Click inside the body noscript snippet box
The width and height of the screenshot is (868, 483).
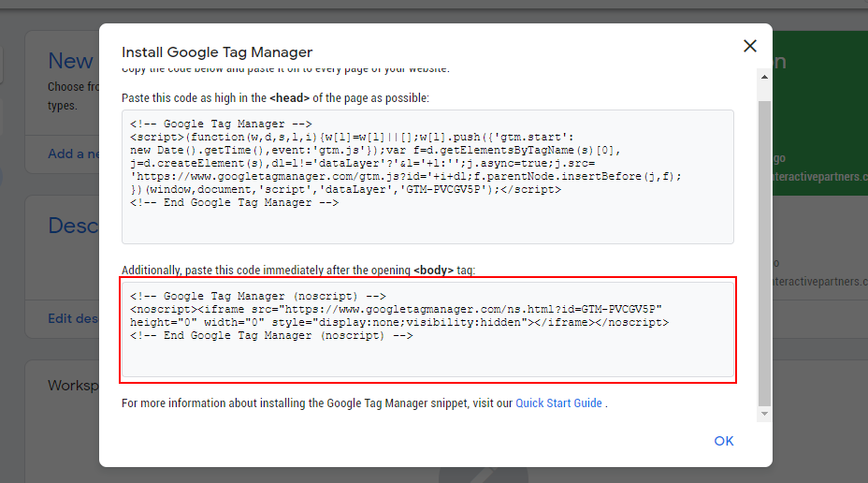point(427,329)
